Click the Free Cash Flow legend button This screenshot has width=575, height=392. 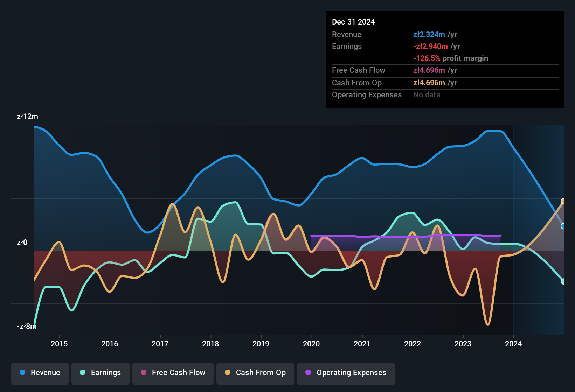pyautogui.click(x=173, y=373)
